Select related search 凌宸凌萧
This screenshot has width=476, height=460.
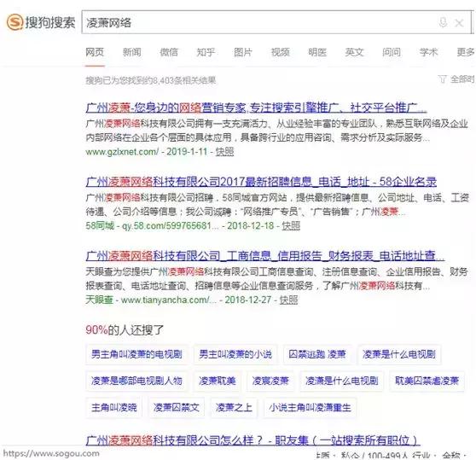pos(270,381)
